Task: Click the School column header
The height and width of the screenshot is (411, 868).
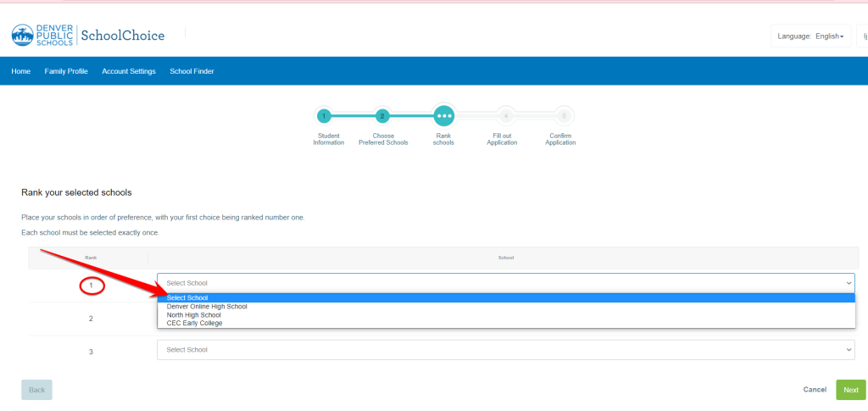Action: click(506, 258)
